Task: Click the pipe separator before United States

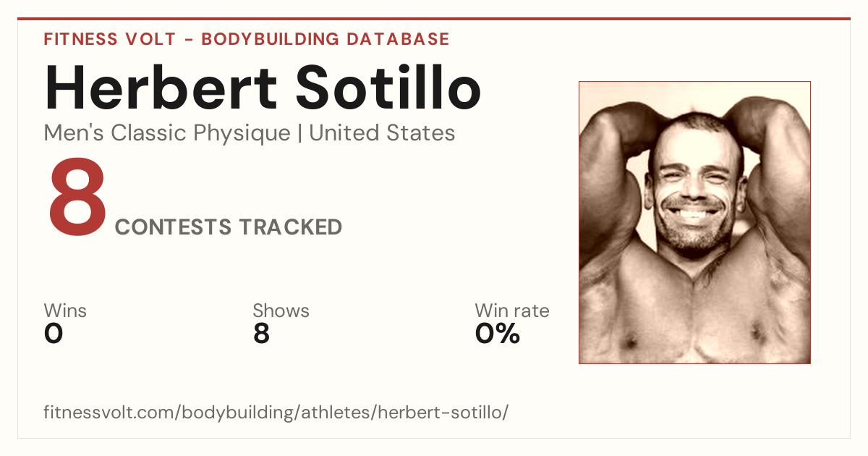Action: click(299, 134)
